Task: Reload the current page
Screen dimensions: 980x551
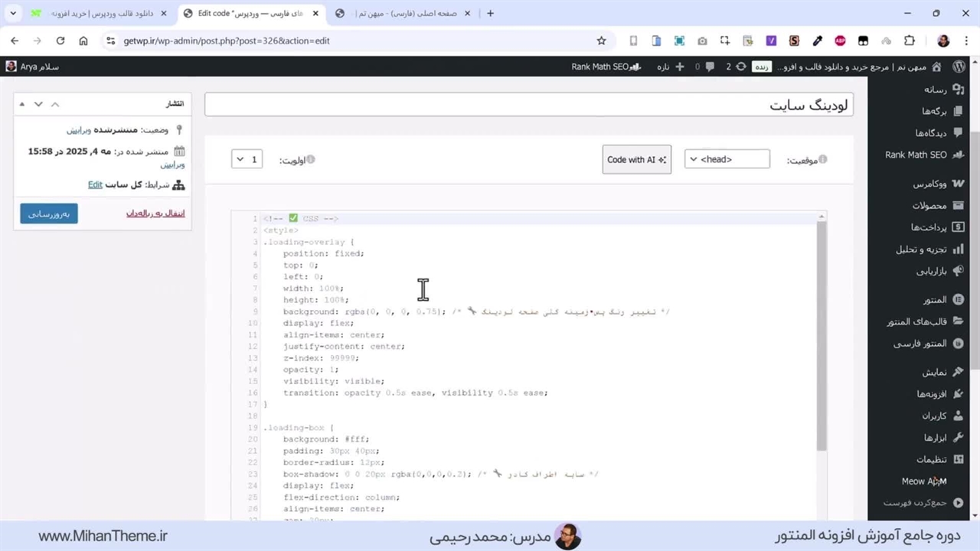Action: (60, 41)
